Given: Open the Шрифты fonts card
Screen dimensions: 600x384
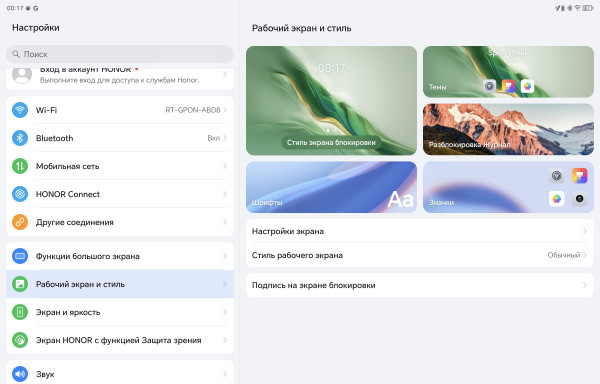Looking at the screenshot, I should [x=331, y=187].
